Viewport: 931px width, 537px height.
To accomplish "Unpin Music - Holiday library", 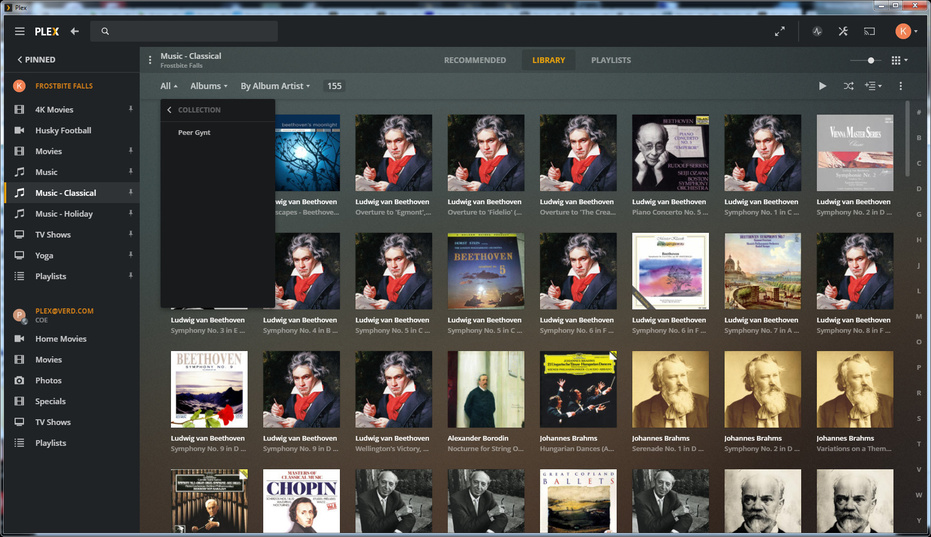I will [x=131, y=213].
